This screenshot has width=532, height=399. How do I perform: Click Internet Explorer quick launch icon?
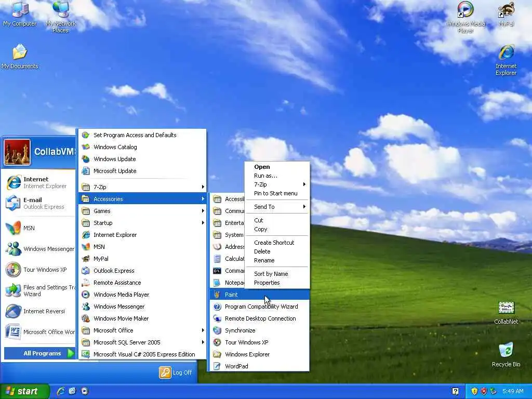coord(61,391)
